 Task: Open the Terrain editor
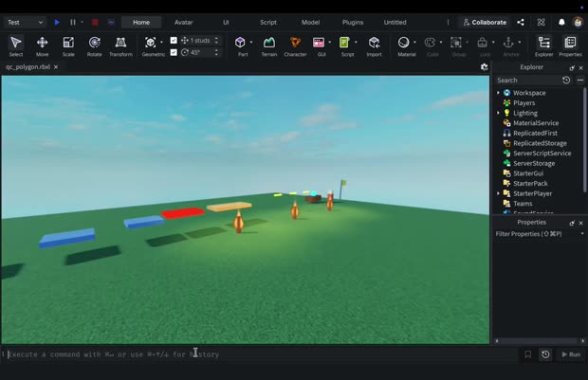pyautogui.click(x=269, y=46)
